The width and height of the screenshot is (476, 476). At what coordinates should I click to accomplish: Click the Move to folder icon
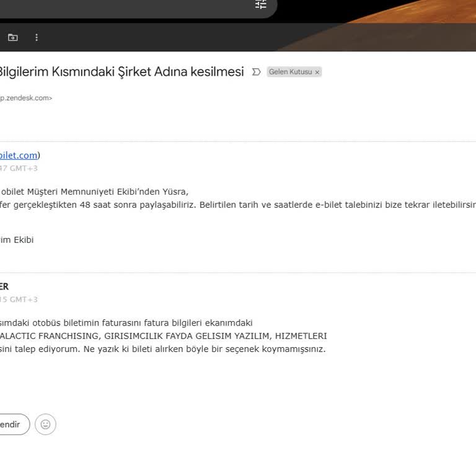pyautogui.click(x=13, y=37)
